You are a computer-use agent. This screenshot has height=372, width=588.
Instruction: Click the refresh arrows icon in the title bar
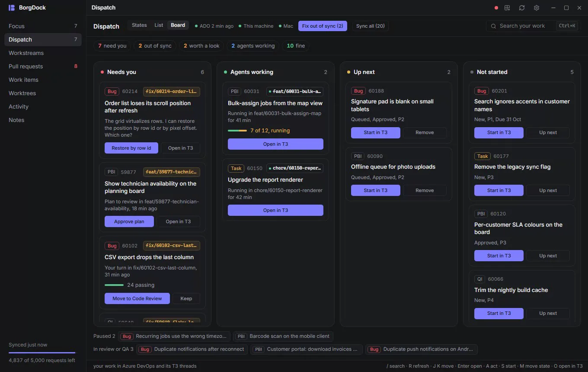pyautogui.click(x=522, y=8)
